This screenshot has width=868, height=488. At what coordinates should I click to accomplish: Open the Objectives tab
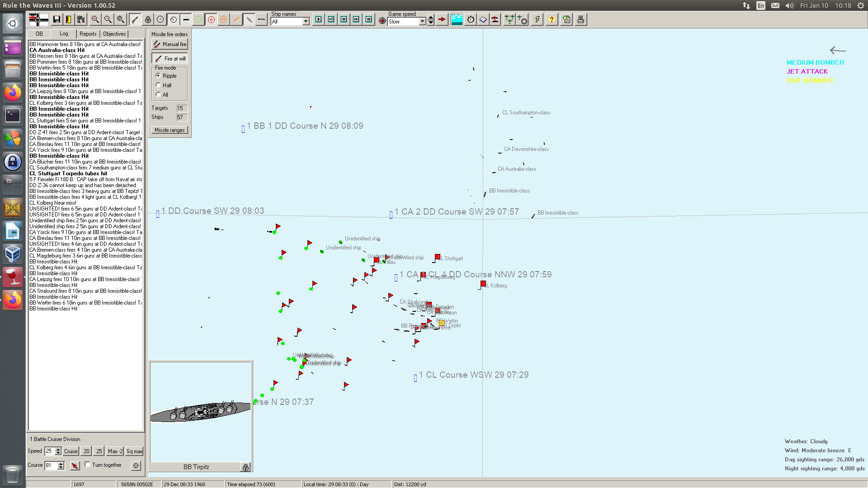point(114,34)
